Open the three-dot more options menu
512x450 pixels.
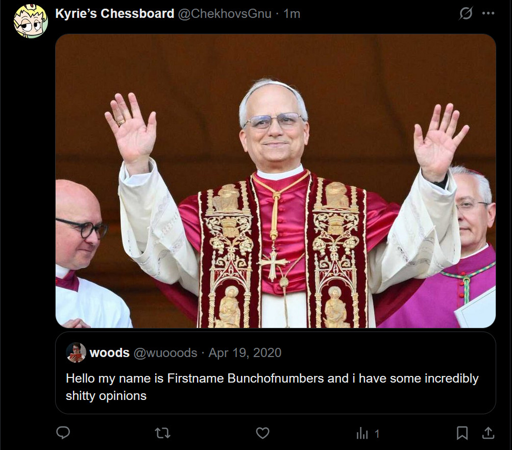(488, 13)
